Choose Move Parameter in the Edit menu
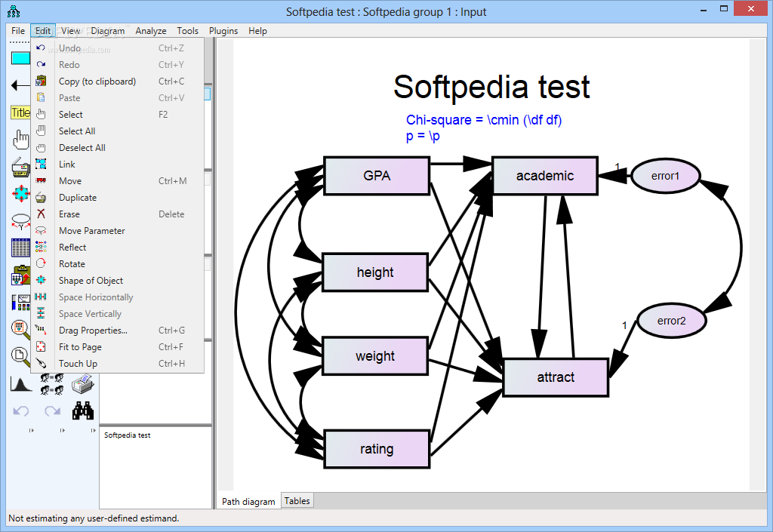Image resolution: width=773 pixels, height=532 pixels. coord(117,231)
